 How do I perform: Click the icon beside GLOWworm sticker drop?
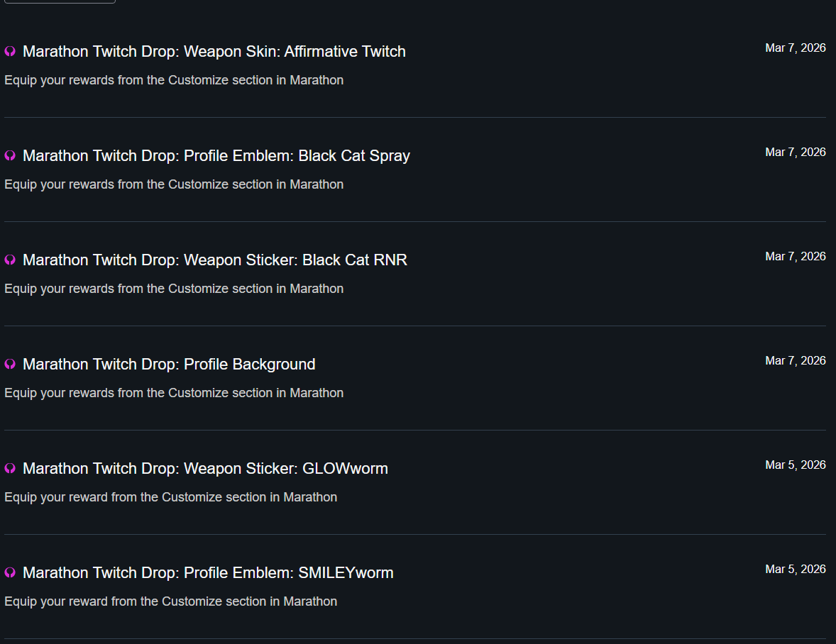pos(10,469)
